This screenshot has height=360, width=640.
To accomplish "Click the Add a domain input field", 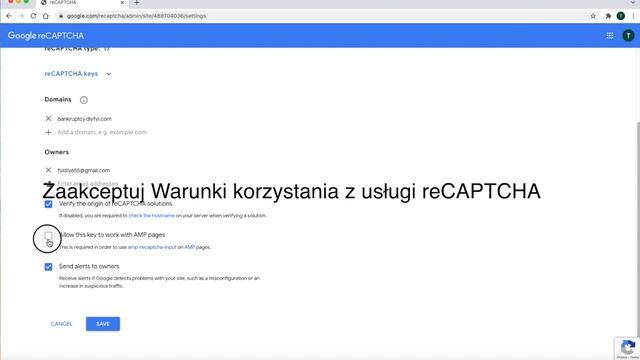I will [102, 132].
